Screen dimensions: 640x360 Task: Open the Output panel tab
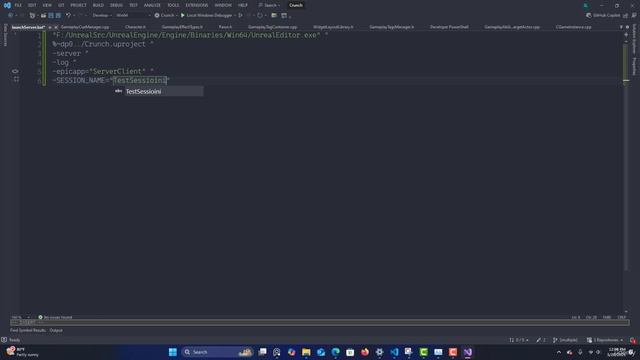click(x=56, y=330)
